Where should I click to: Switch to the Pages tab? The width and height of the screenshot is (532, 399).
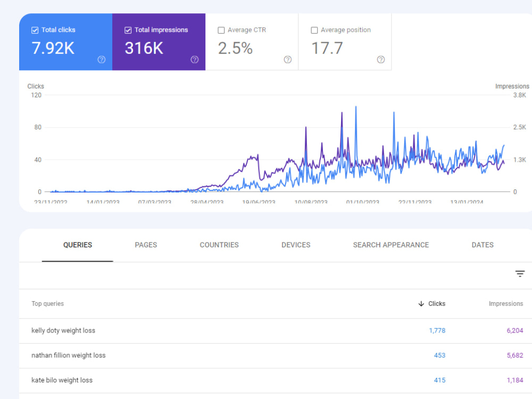(146, 245)
